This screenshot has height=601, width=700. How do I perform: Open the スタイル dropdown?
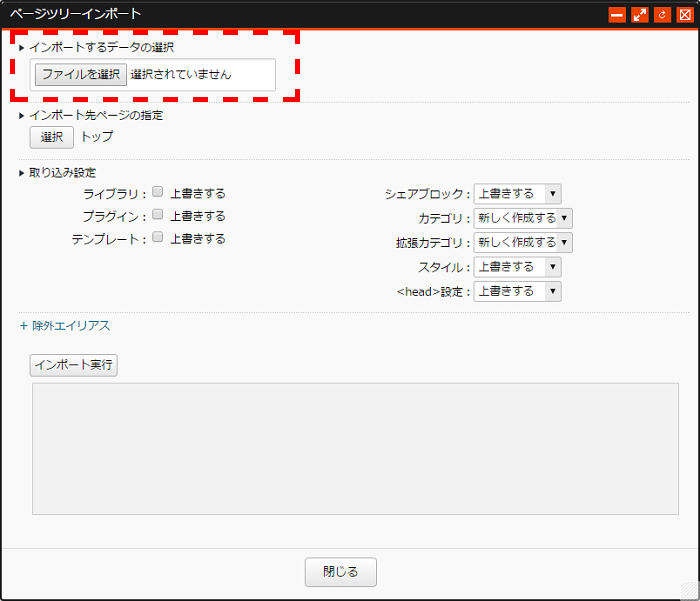(x=517, y=267)
